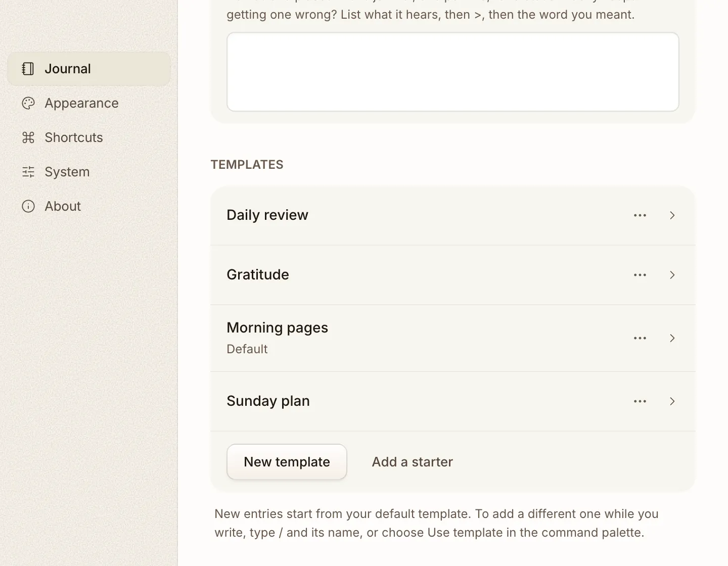Expand the Gratitude template chevron
This screenshot has height=566, width=728.
pyautogui.click(x=672, y=275)
